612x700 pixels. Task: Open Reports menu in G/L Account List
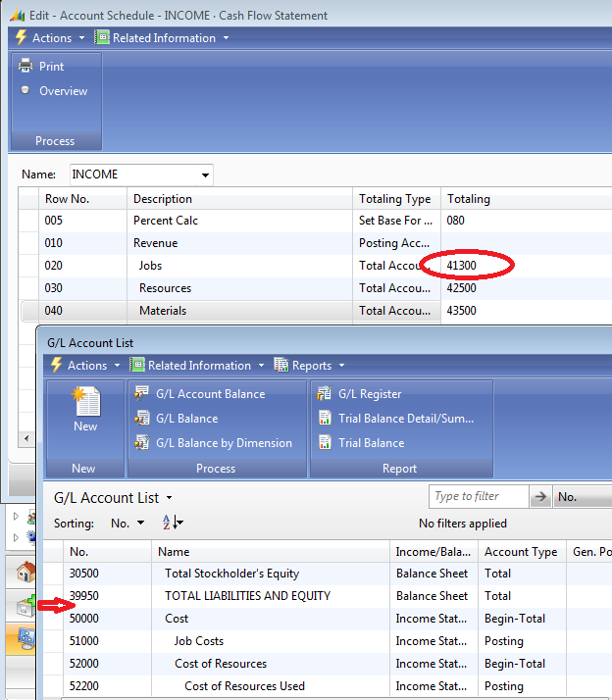coord(310,366)
